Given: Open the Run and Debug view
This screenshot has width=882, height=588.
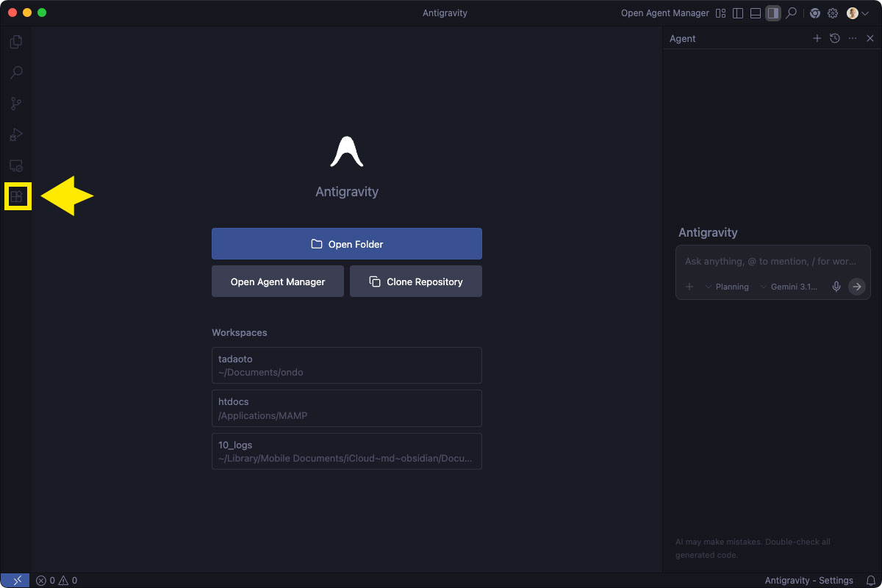Looking at the screenshot, I should pyautogui.click(x=15, y=135).
